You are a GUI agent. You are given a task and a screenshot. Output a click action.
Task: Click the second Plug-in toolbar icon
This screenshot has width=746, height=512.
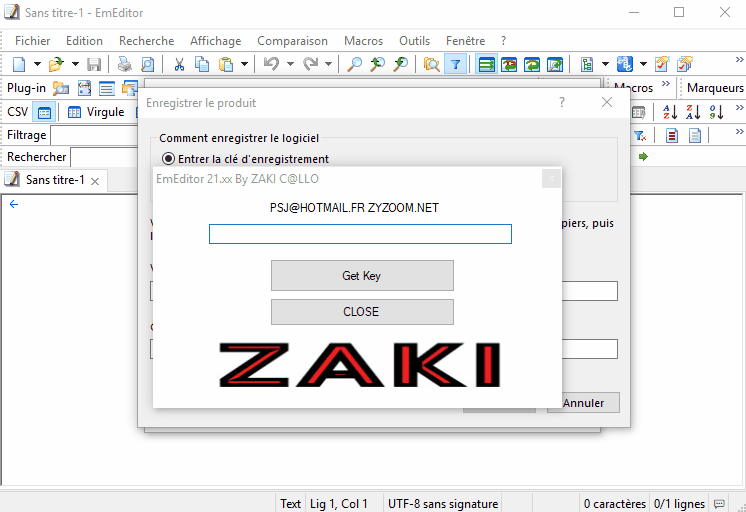(84, 88)
